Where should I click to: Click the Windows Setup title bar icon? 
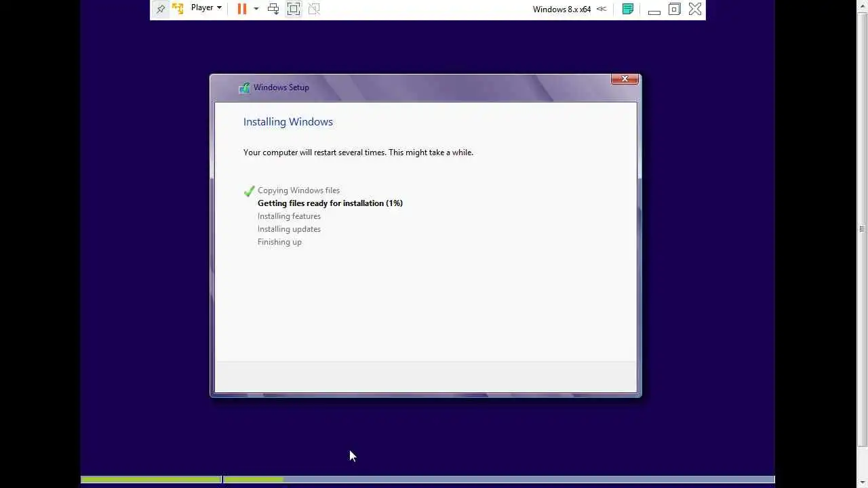click(x=244, y=87)
